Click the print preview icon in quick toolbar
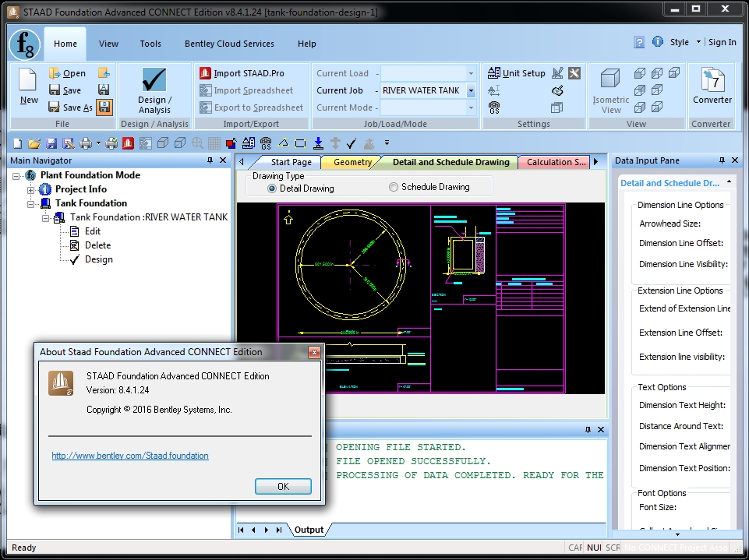This screenshot has height=560, width=749. (x=111, y=143)
